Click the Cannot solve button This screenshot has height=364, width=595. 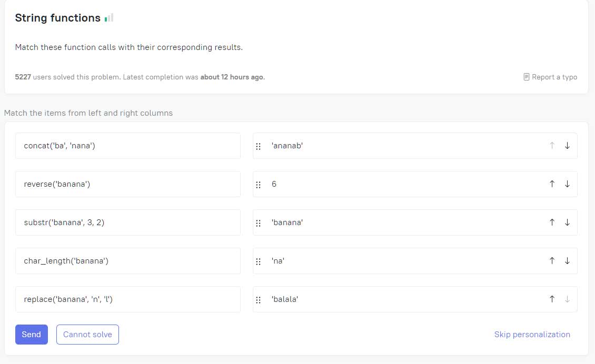tap(87, 335)
